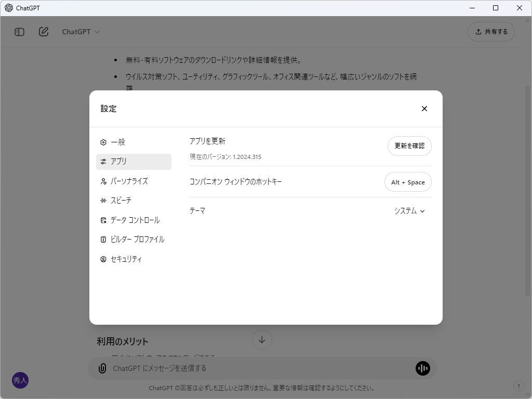Click the scroll-to-bottom arrow

[262, 339]
